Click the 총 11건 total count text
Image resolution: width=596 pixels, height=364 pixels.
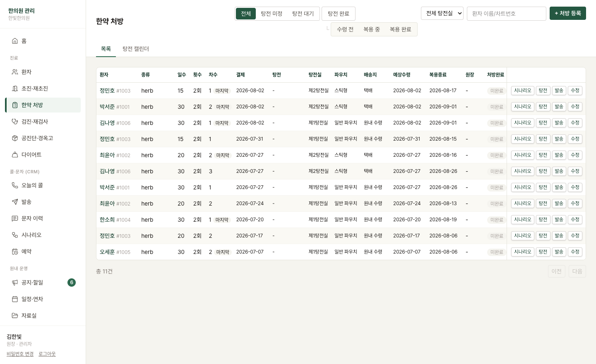point(104,271)
